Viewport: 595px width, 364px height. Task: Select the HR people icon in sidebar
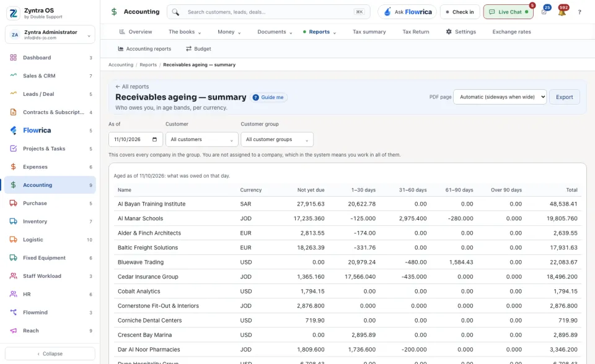pyautogui.click(x=13, y=294)
